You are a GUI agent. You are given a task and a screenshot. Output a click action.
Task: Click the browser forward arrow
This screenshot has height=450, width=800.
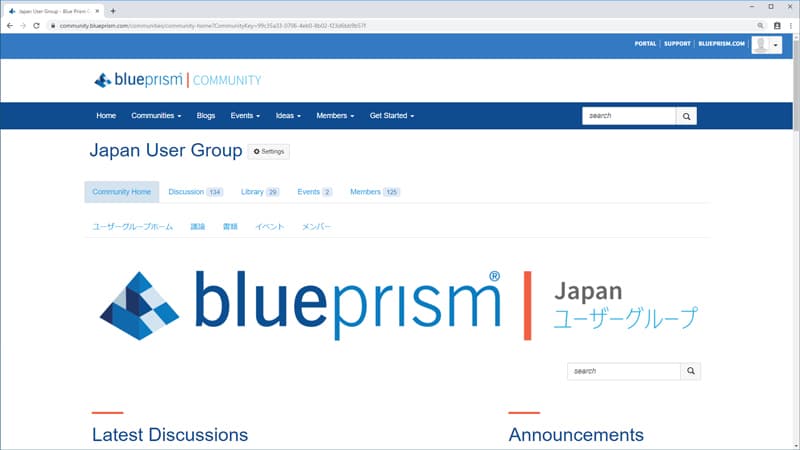(x=23, y=26)
